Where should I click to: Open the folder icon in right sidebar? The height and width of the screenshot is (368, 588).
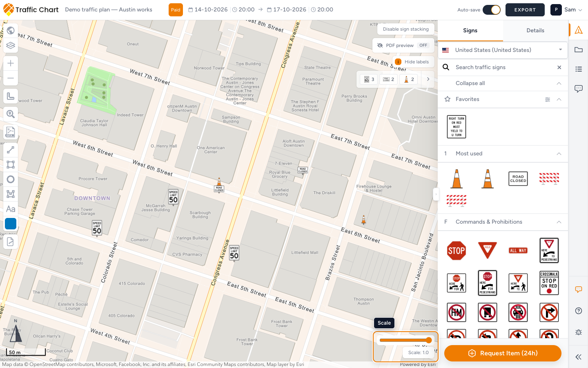pyautogui.click(x=579, y=50)
